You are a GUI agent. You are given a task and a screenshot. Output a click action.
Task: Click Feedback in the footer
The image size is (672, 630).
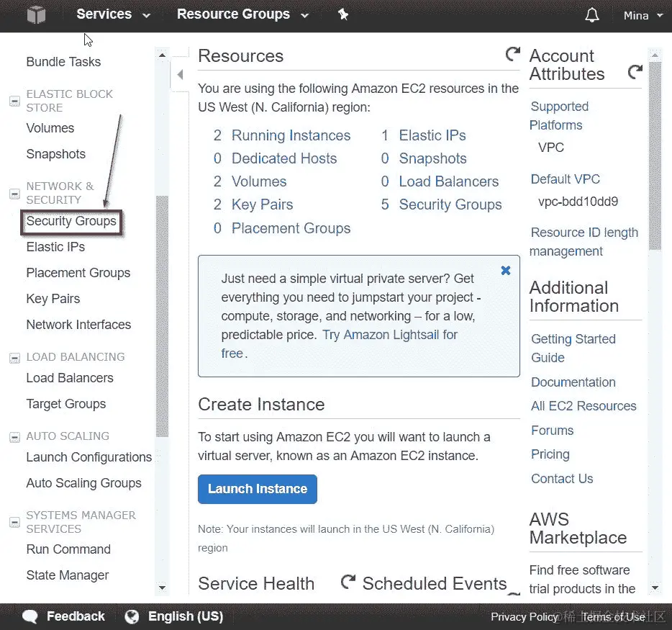click(76, 616)
